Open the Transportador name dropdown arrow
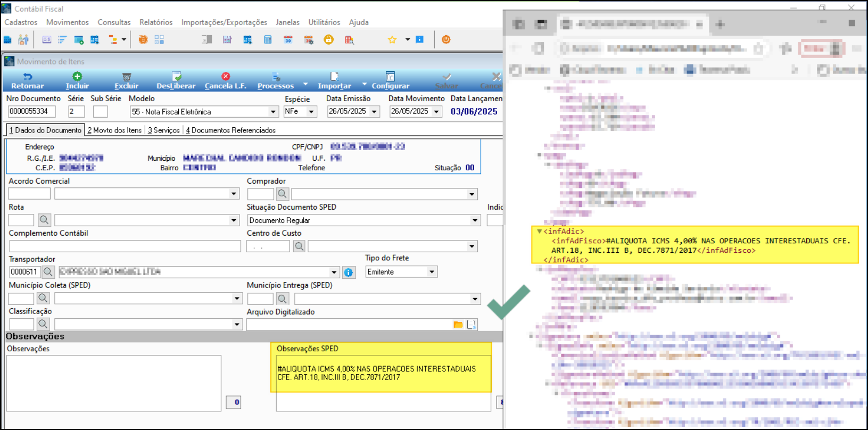 334,272
